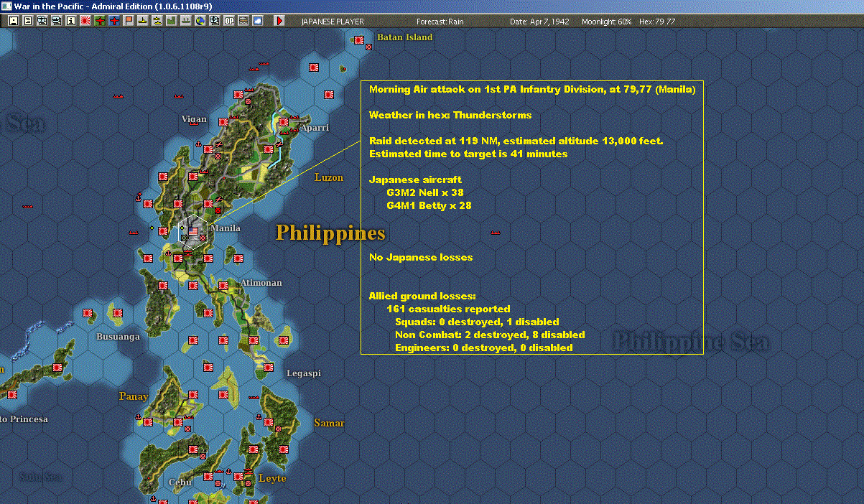The image size is (864, 504).
Task: Click the Estimated time to target line
Action: click(x=468, y=154)
